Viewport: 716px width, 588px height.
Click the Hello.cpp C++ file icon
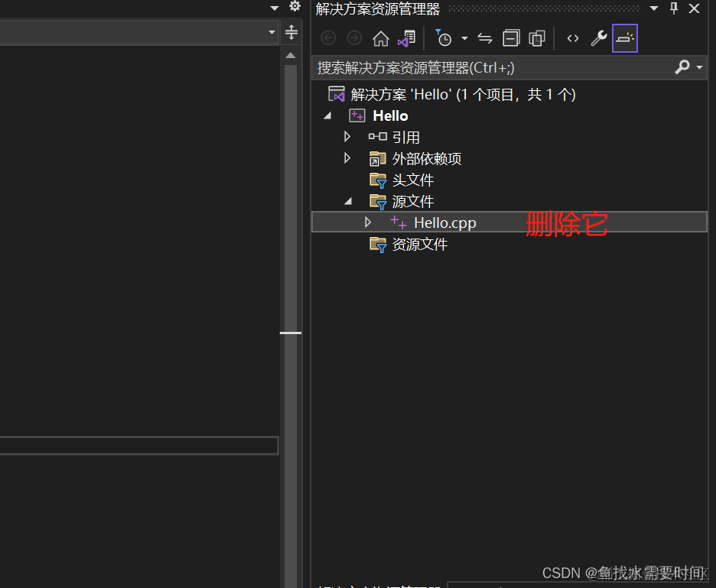click(399, 223)
